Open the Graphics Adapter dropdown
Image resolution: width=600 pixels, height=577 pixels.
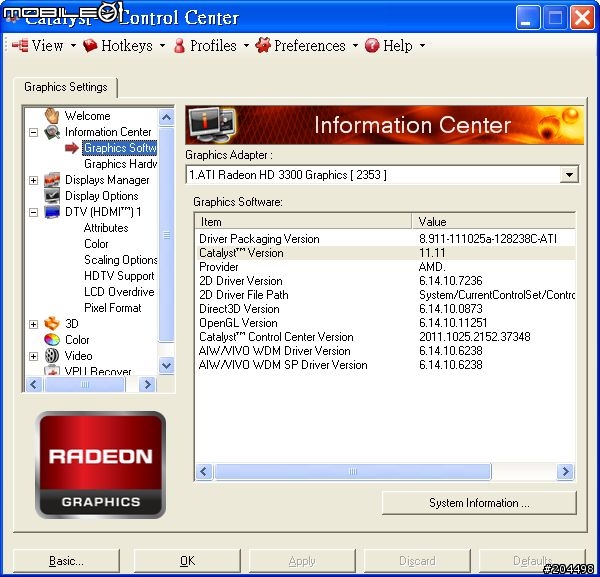[x=569, y=175]
